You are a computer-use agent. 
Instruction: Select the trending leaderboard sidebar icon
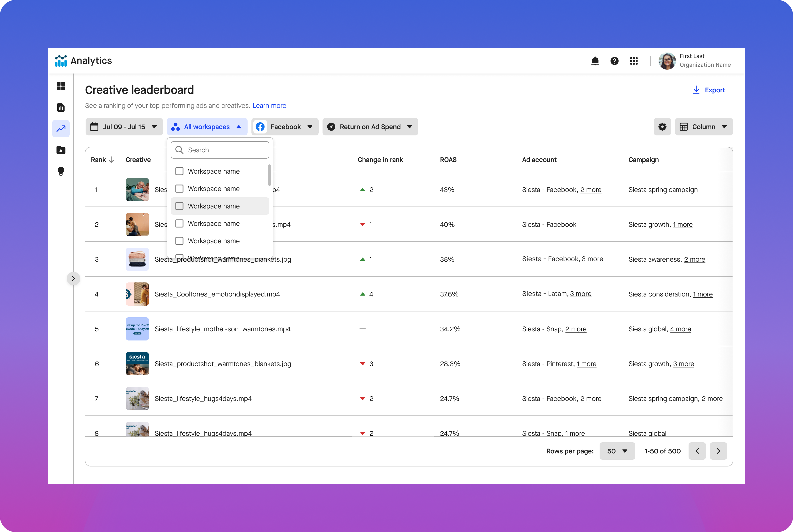[x=61, y=129]
